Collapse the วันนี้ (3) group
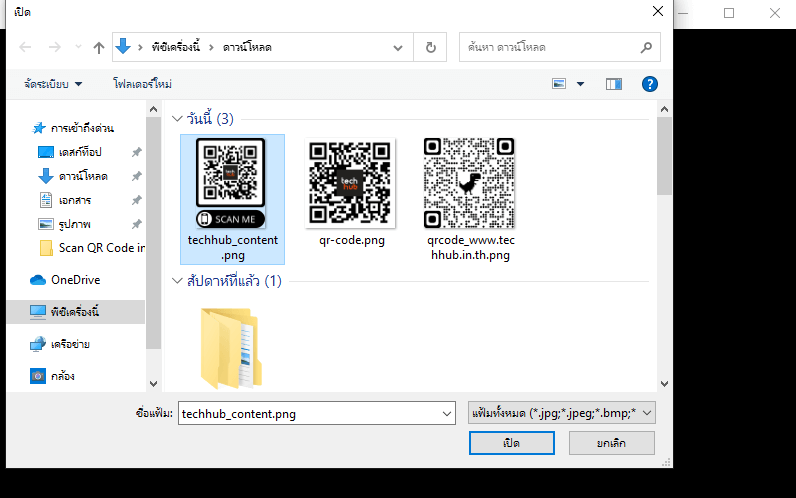 177,119
